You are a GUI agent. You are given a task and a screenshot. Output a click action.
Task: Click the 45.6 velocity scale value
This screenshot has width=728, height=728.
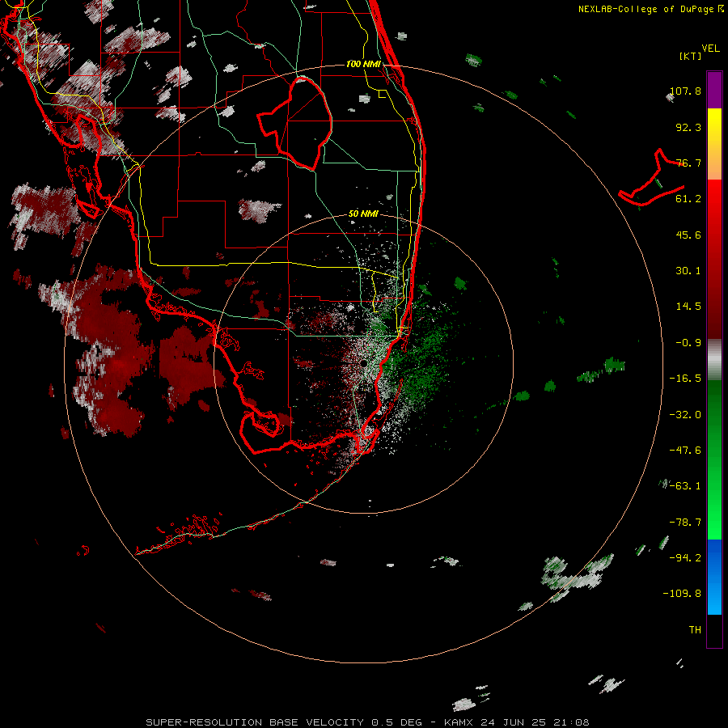point(688,235)
